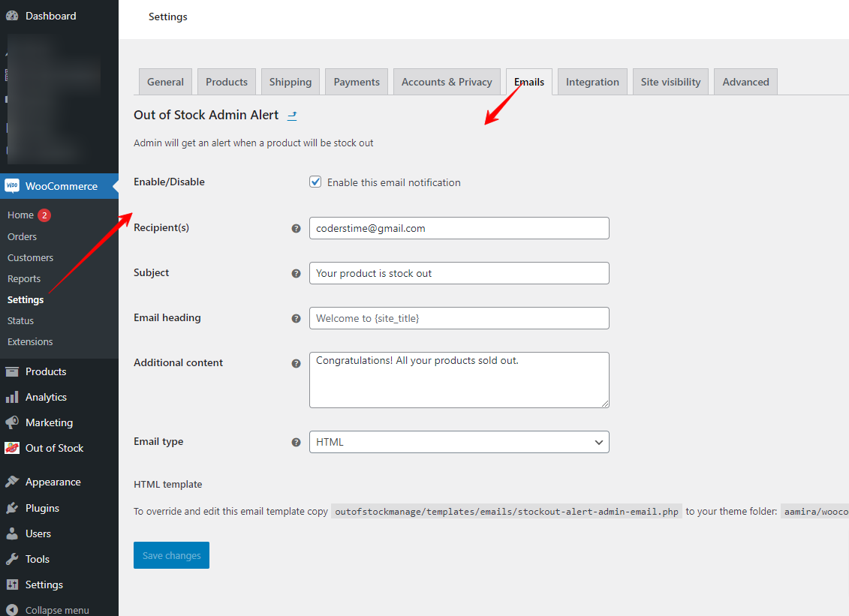Open Home under WooCommerce menu
The width and height of the screenshot is (849, 616).
point(20,215)
